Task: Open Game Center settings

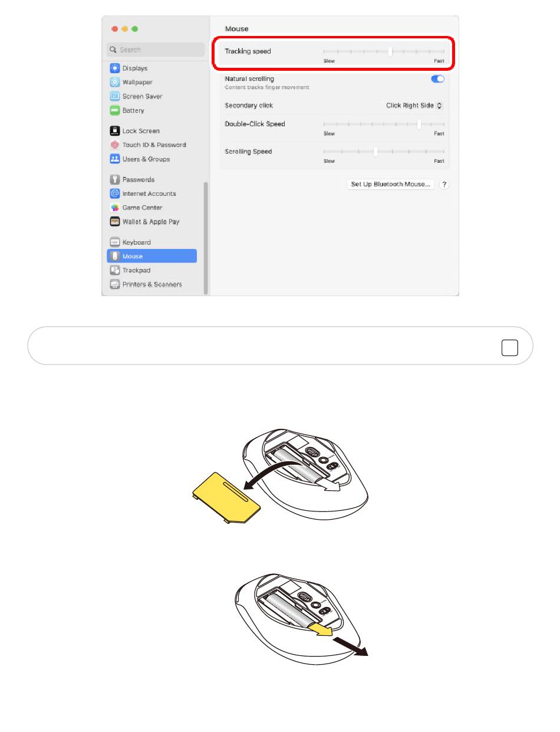Action: (151, 208)
